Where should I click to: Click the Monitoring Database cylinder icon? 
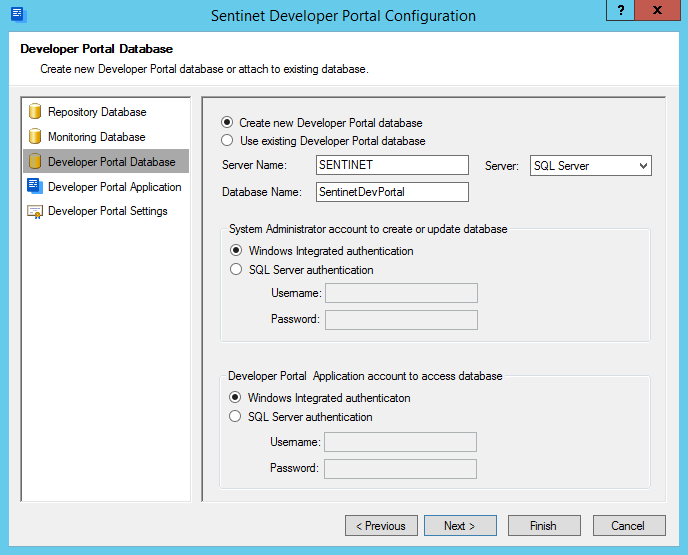(35, 136)
